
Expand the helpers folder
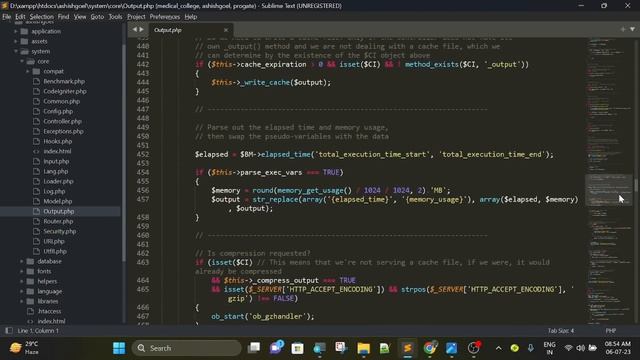click(x=22, y=281)
